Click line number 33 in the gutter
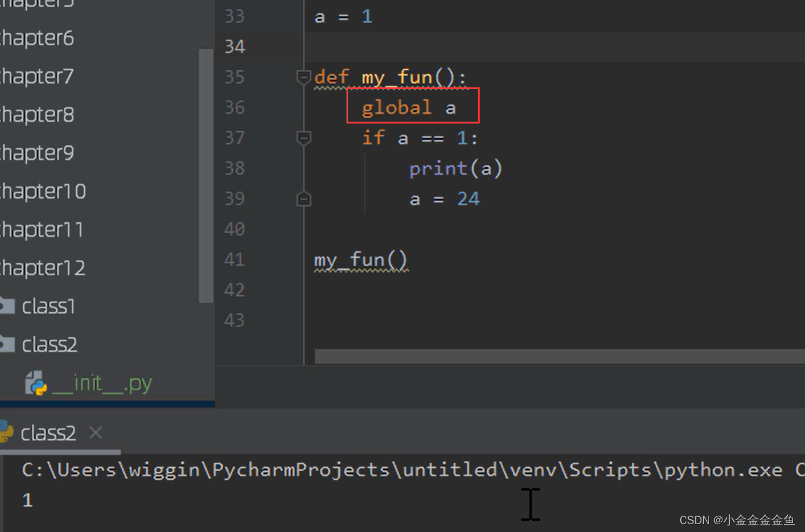 pyautogui.click(x=235, y=16)
